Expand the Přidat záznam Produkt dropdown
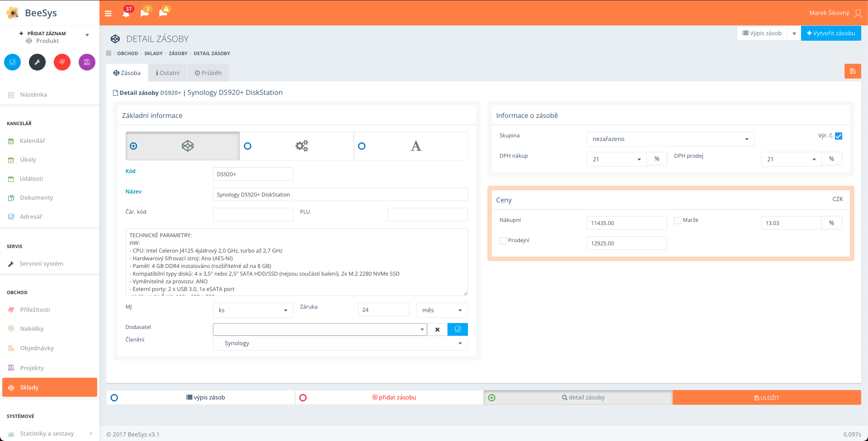The height and width of the screenshot is (441, 868). [87, 35]
